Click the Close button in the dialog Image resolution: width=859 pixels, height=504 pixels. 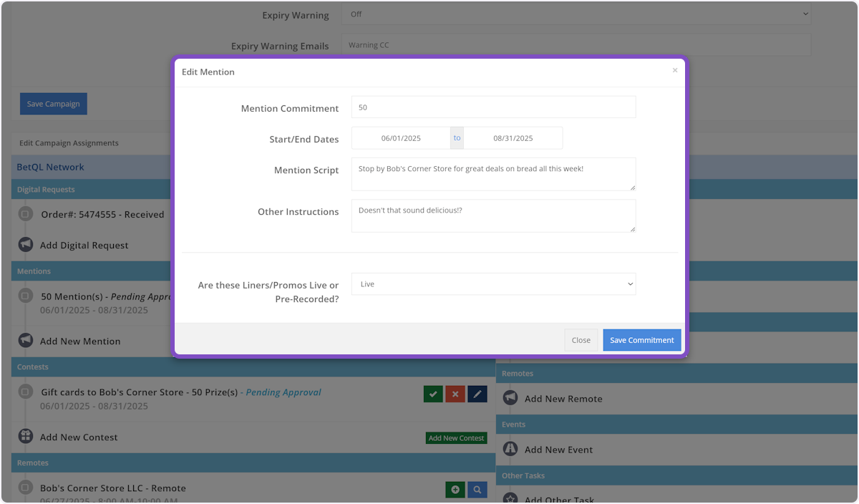pos(581,340)
